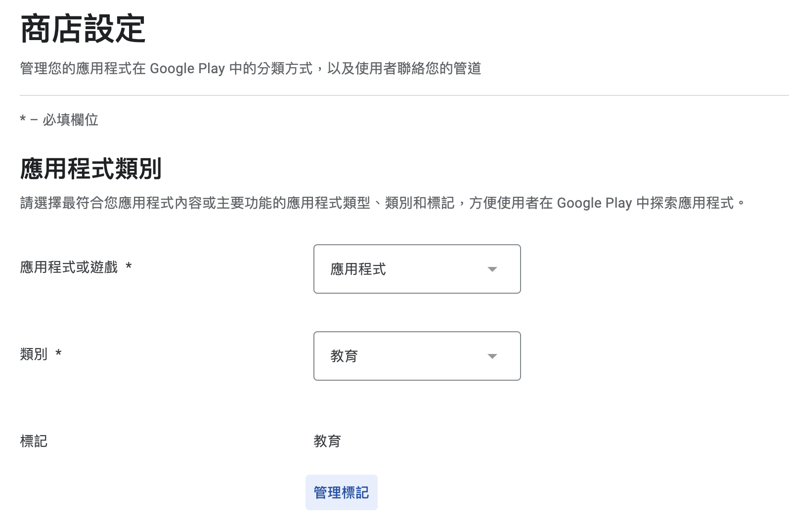Click the asterisk next to 類別 label
The height and width of the screenshot is (532, 789).
point(58,354)
